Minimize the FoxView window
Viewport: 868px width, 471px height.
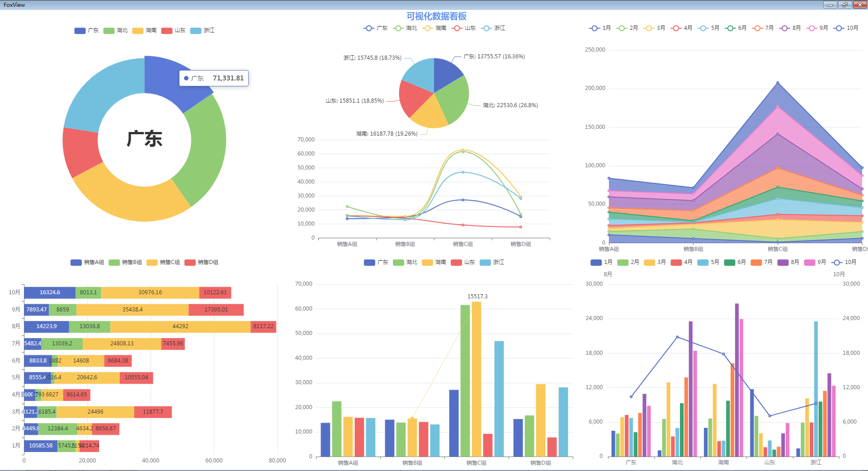pos(830,5)
